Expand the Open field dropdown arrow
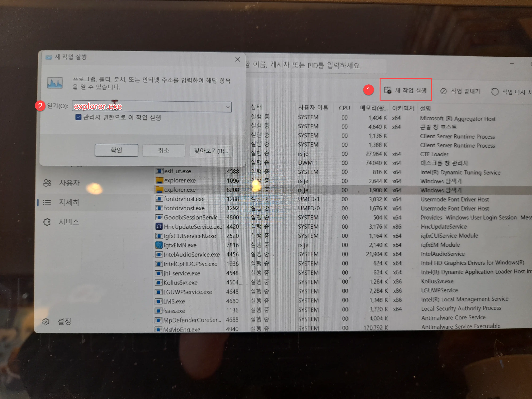Viewport: 532px width, 399px height. tap(228, 107)
